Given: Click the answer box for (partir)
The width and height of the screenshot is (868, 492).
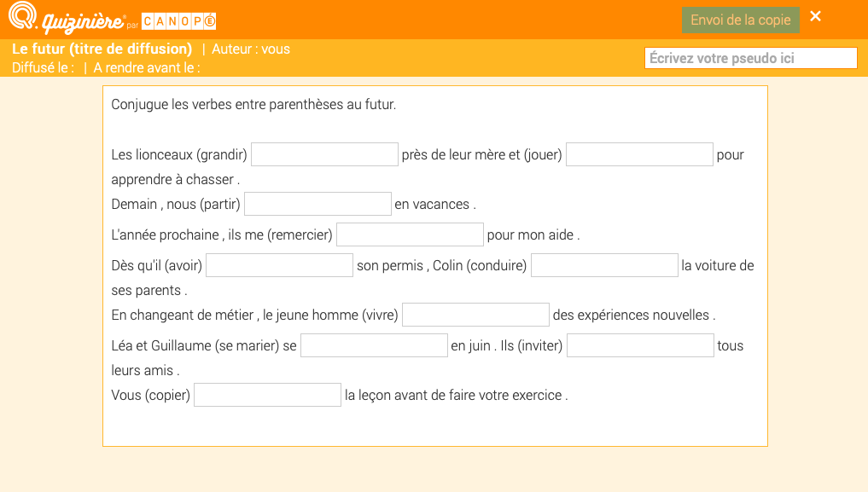Looking at the screenshot, I should (317, 204).
